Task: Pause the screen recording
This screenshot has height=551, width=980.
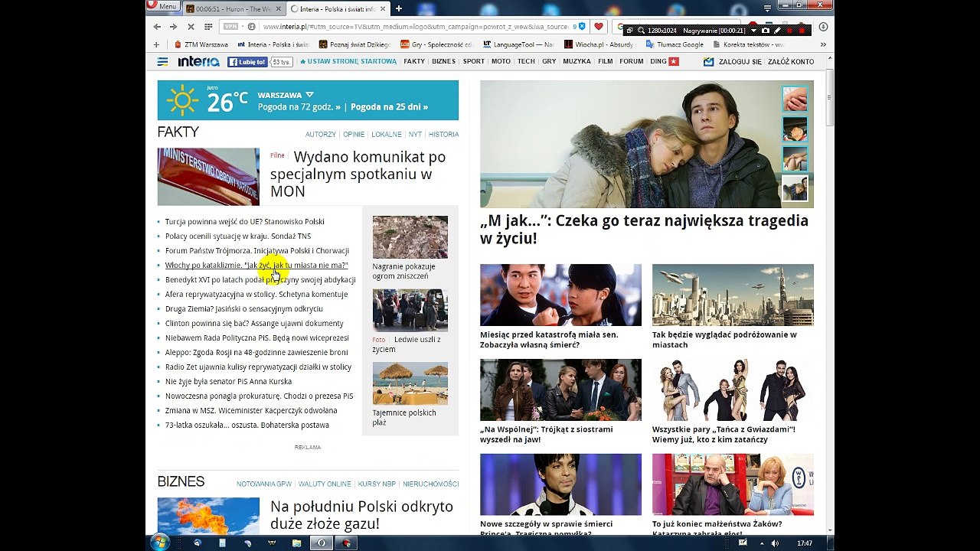Action: pyautogui.click(x=790, y=30)
